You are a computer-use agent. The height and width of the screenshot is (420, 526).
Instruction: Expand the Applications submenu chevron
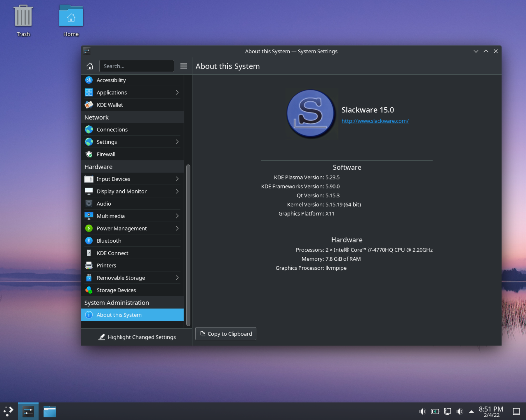pyautogui.click(x=177, y=93)
